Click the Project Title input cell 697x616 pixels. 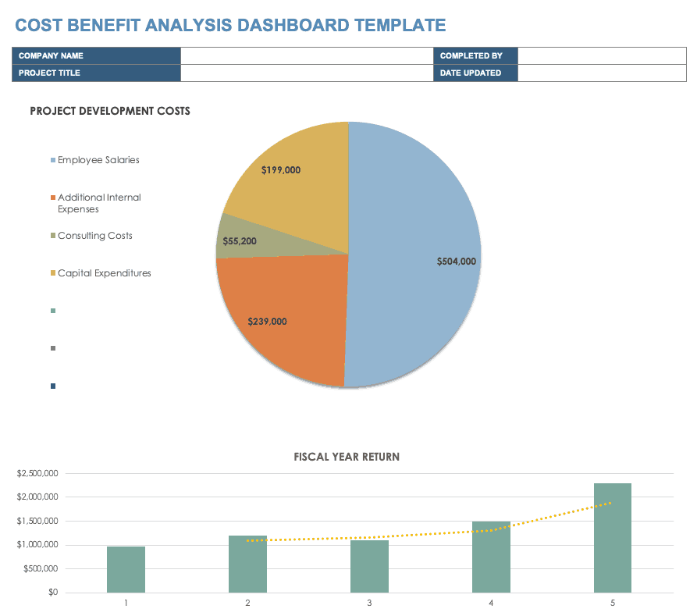[307, 73]
